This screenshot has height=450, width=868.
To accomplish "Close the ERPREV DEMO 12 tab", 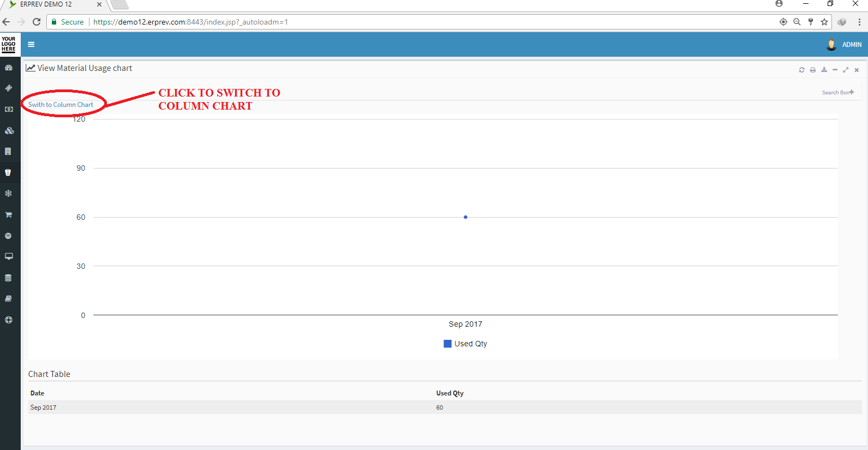I will 99,4.
